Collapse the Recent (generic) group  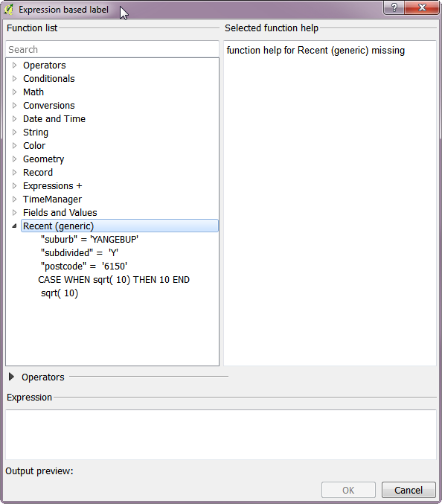pos(14,226)
